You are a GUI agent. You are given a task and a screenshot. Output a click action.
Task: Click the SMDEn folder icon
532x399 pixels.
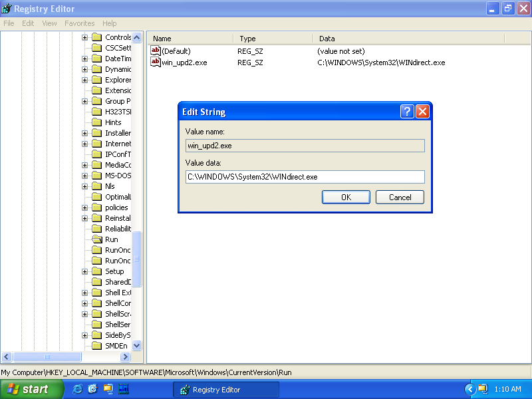pos(97,346)
